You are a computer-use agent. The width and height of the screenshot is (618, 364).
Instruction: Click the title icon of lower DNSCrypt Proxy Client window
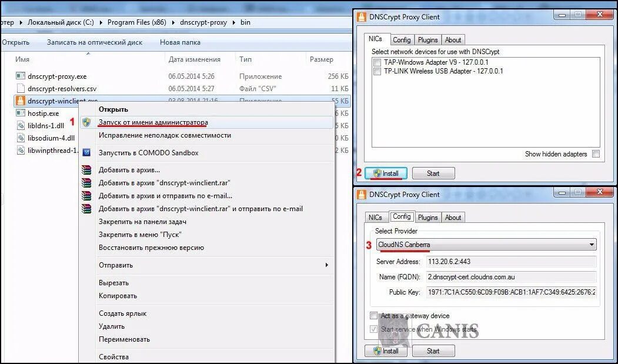tap(362, 195)
